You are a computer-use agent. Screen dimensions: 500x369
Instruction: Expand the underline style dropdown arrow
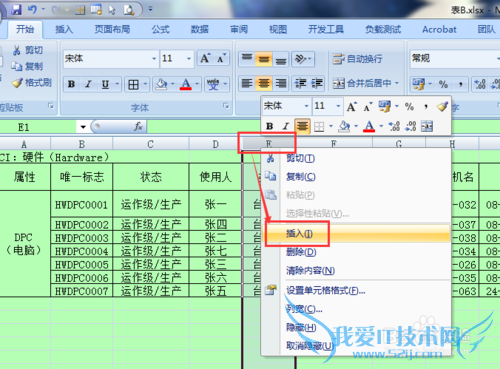pos(117,84)
